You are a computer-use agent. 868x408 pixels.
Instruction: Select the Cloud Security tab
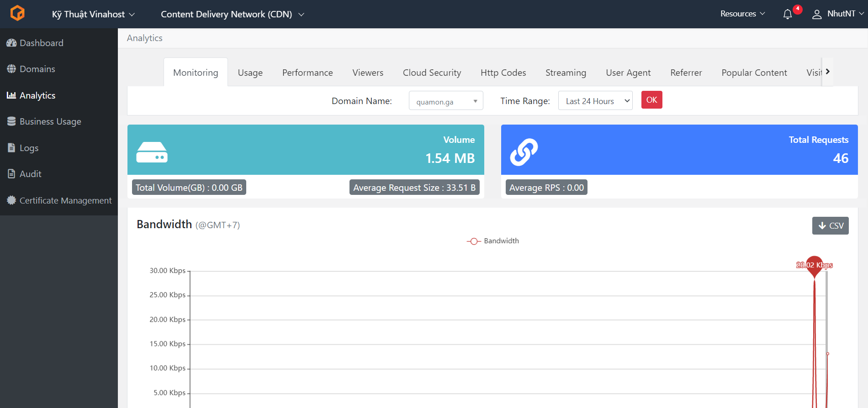pos(432,73)
